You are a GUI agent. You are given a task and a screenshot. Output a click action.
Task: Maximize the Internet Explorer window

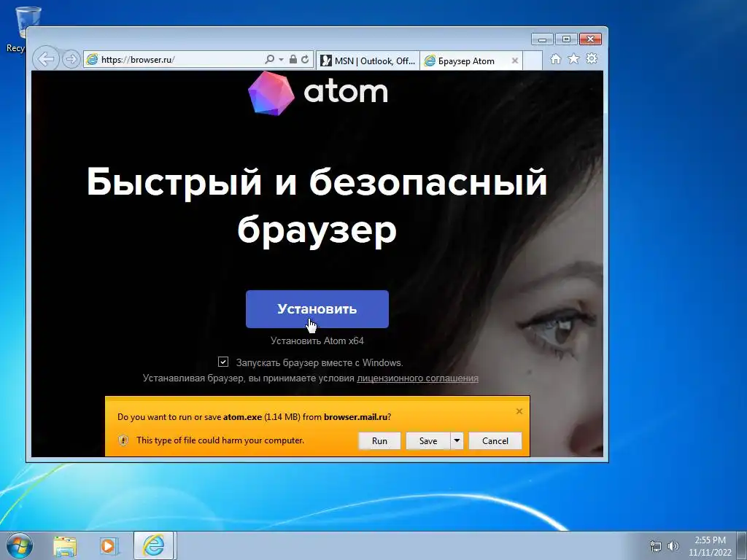566,39
